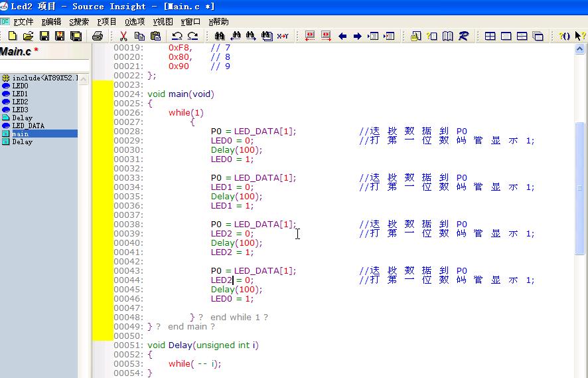Open the V视图 menu
This screenshot has width=588, height=378.
(x=163, y=22)
